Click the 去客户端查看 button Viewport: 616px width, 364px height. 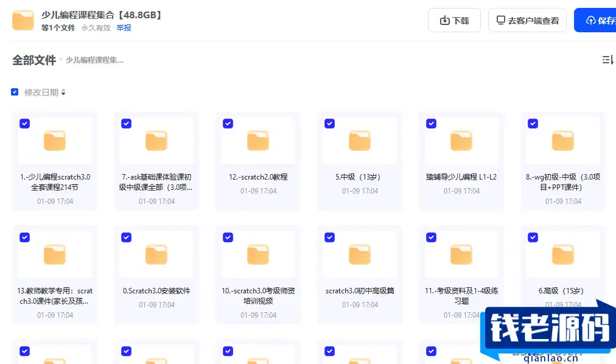coord(527,20)
